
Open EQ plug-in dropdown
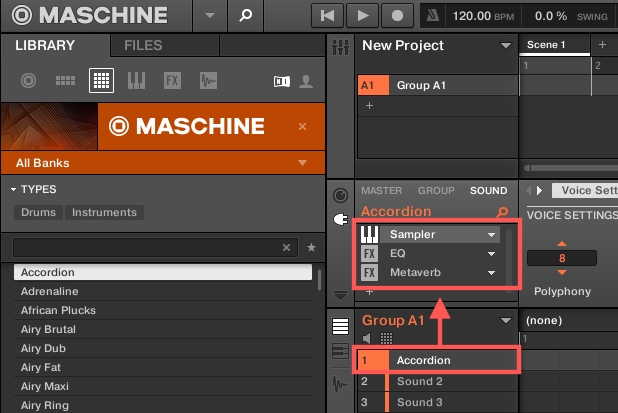click(x=491, y=254)
